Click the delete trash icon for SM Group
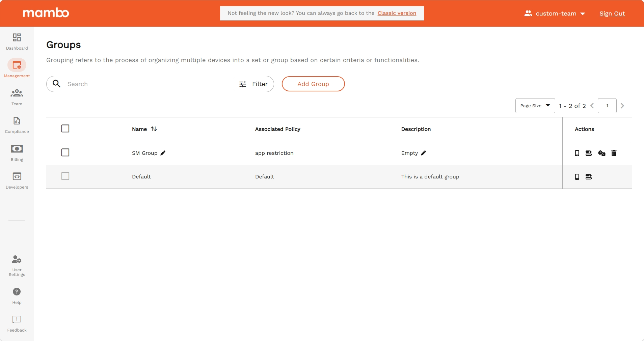Image resolution: width=644 pixels, height=341 pixels. click(x=614, y=153)
